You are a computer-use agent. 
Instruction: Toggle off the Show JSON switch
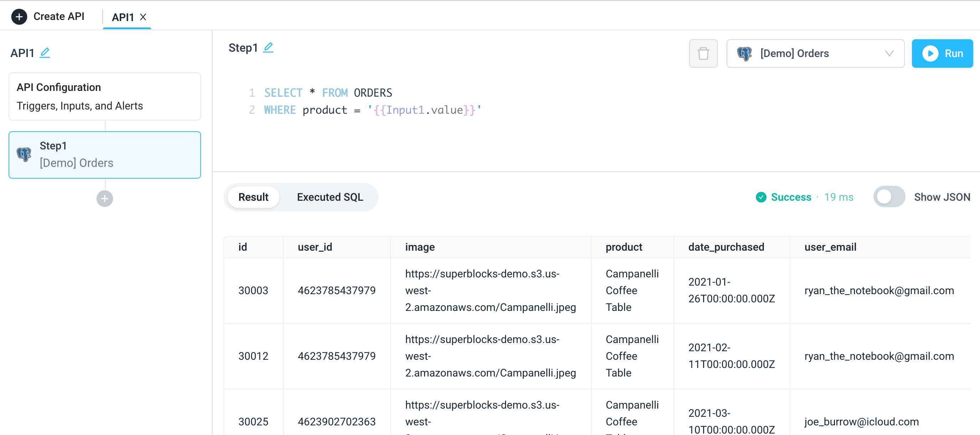point(889,197)
